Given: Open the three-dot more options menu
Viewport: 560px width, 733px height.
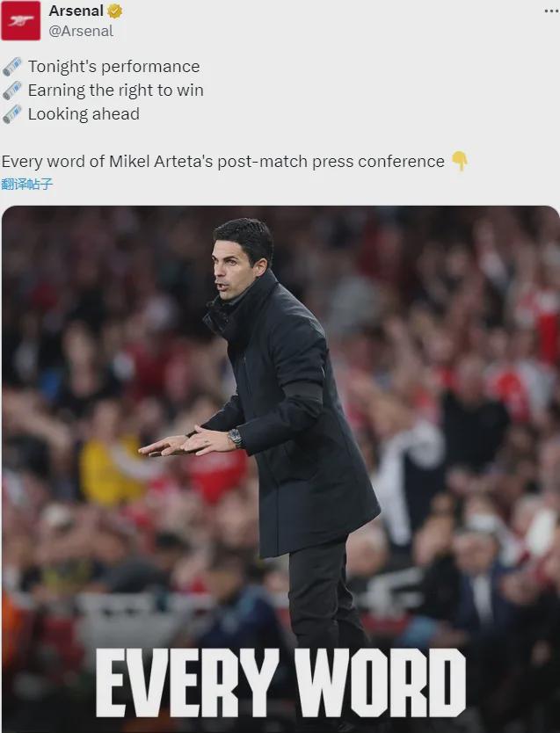Looking at the screenshot, I should point(551,11).
